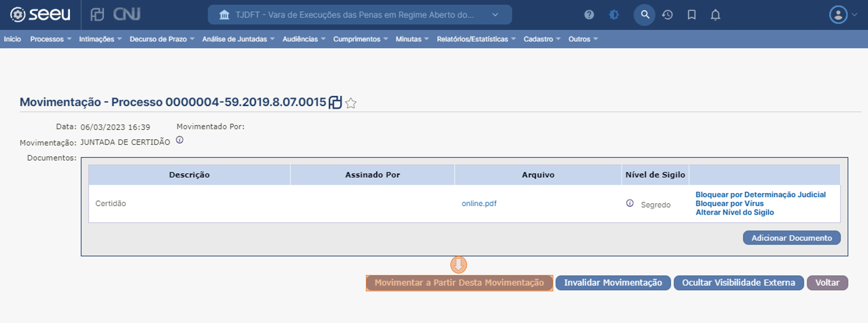Open the notifications bell
This screenshot has width=868, height=323.
715,15
